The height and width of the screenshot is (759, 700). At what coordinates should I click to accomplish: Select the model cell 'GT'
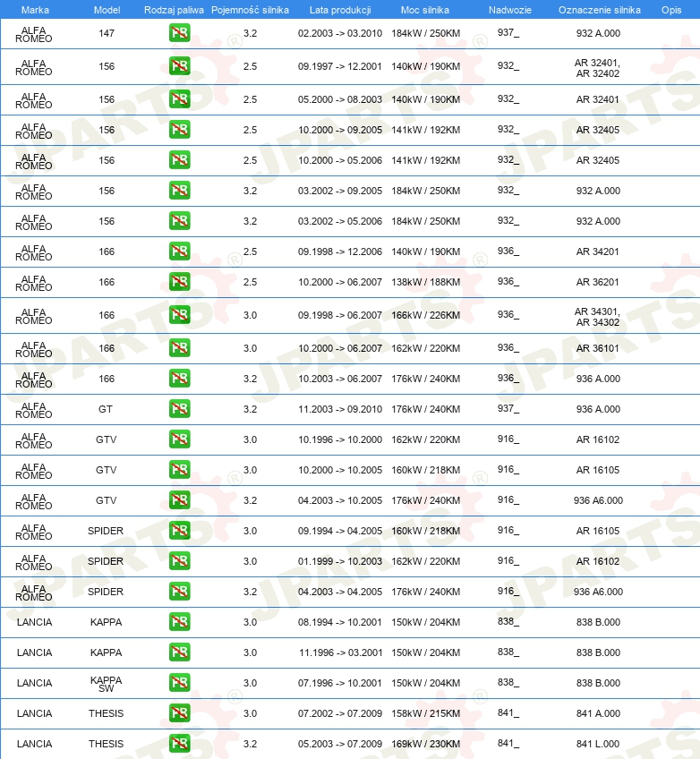[x=106, y=410]
